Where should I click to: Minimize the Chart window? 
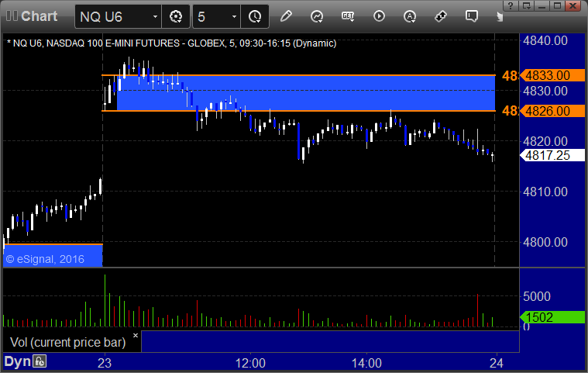coord(542,5)
